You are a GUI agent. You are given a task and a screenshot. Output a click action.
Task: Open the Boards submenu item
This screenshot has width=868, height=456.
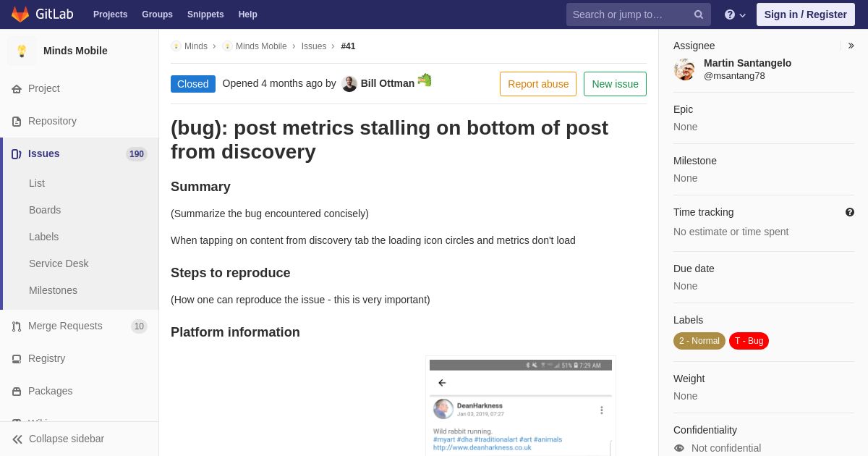pos(45,210)
